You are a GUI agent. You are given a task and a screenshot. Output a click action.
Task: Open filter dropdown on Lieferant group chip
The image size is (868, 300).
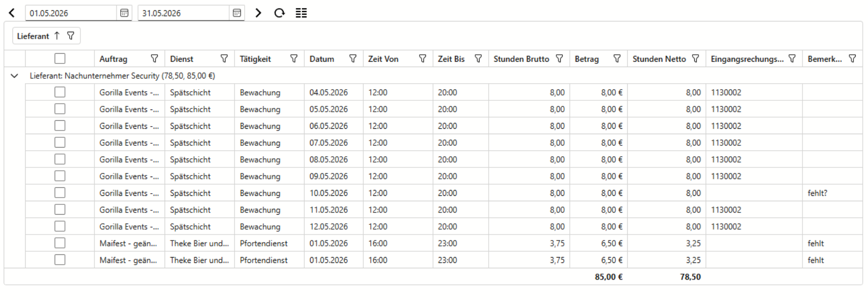pyautogui.click(x=71, y=36)
